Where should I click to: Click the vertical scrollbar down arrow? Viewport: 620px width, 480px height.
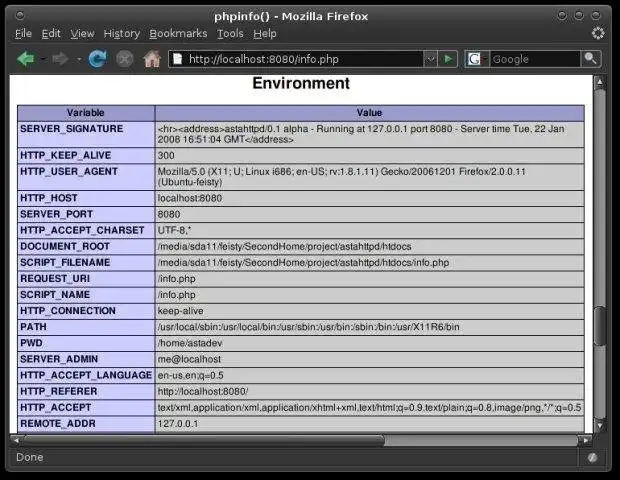point(600,425)
